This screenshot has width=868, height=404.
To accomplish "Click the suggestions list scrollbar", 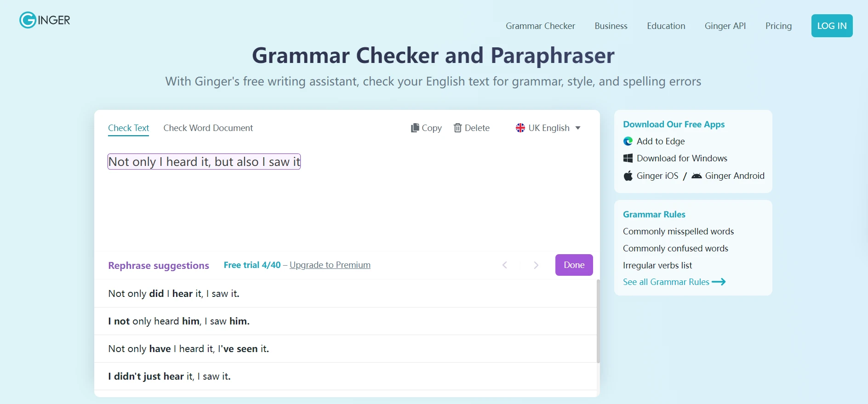I will 598,322.
